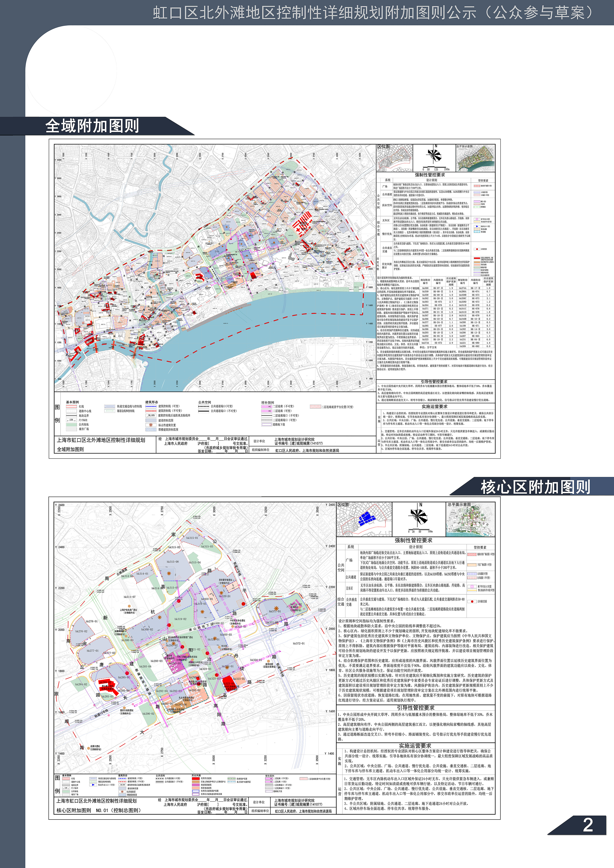
Task: Click the 公共空间 heading in the 全域 legend
Action: (204, 402)
